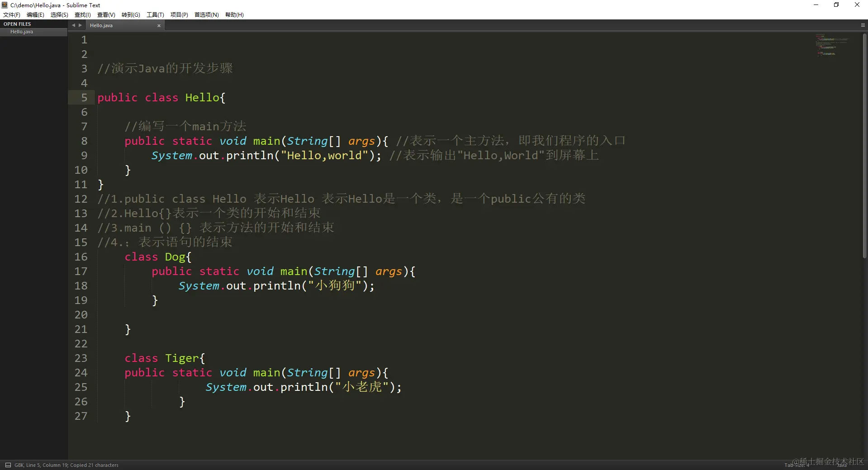Restore down the Sublime Text window

[836, 5]
